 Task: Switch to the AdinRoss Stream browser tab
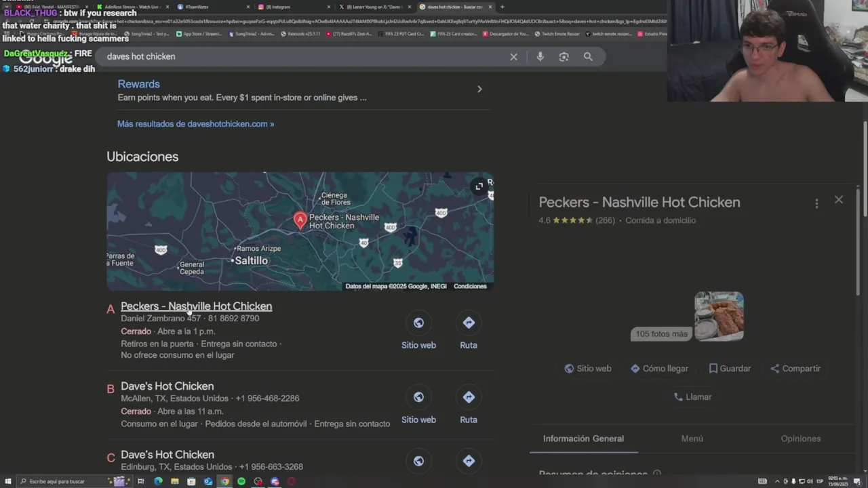(132, 7)
